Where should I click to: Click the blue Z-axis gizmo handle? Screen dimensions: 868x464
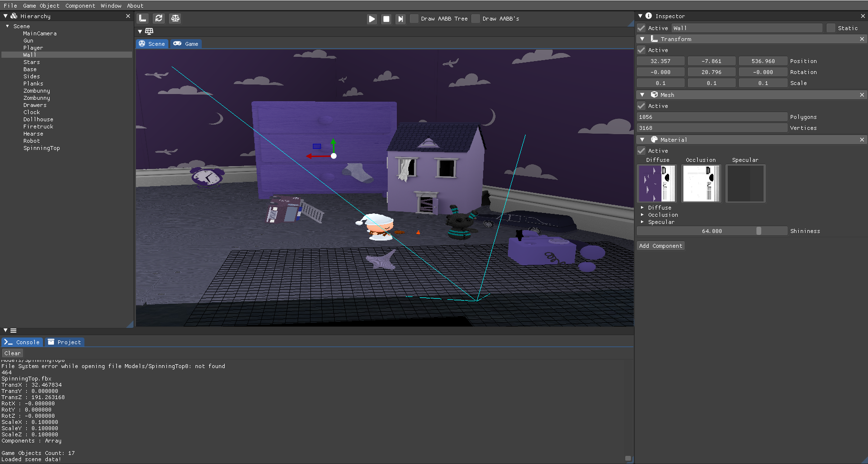point(317,146)
